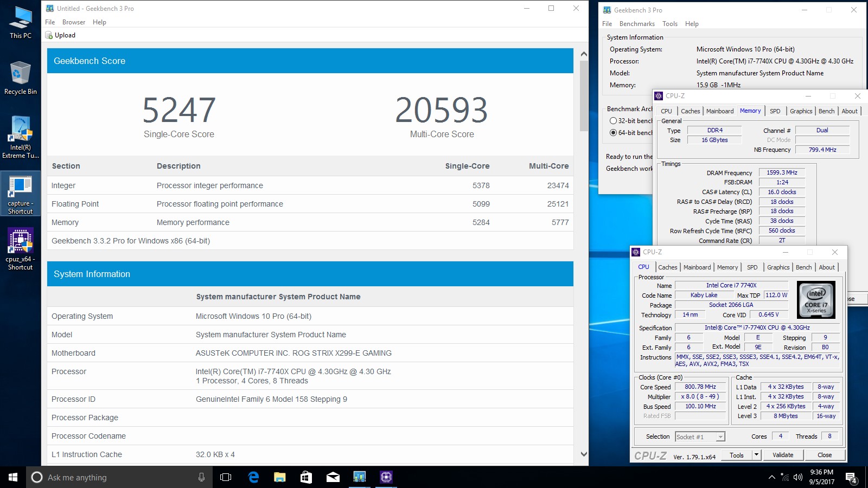
Task: Select SPD tab in CPU-Z memory window
Action: click(x=775, y=111)
